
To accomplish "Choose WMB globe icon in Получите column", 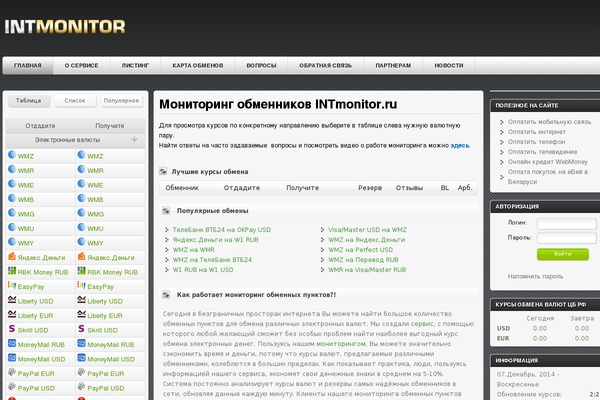I will pyautogui.click(x=81, y=198).
